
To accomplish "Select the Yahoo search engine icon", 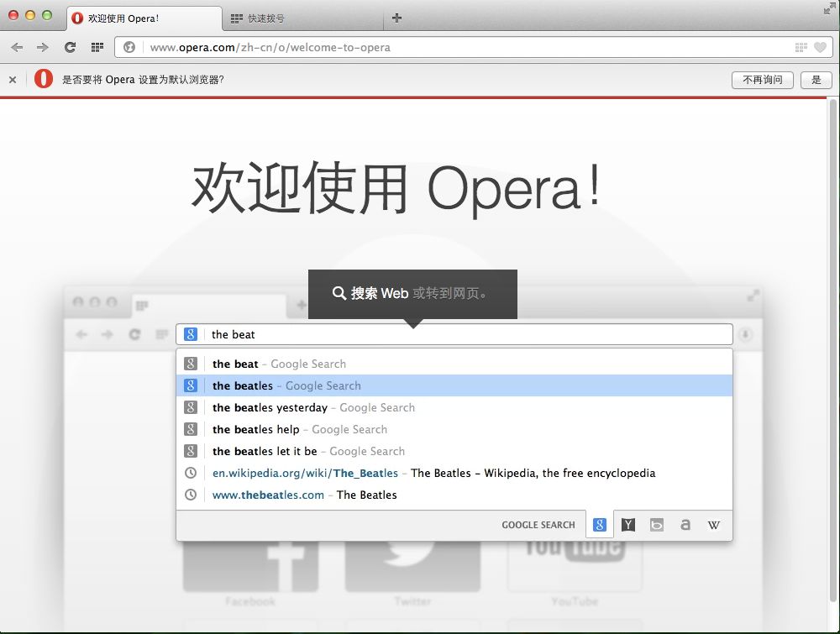I will 628,525.
